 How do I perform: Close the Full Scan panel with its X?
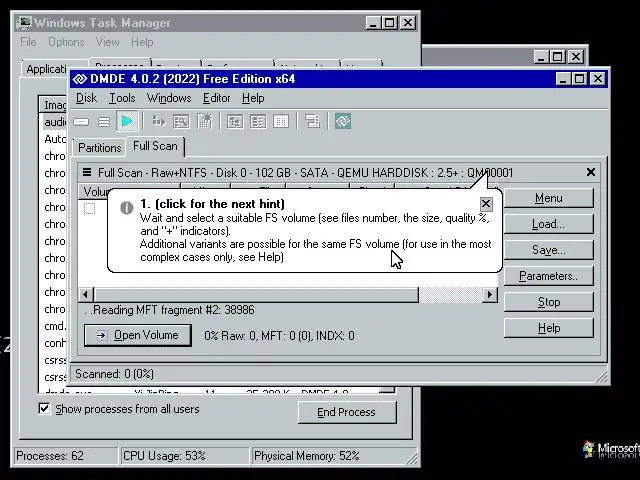click(x=591, y=172)
